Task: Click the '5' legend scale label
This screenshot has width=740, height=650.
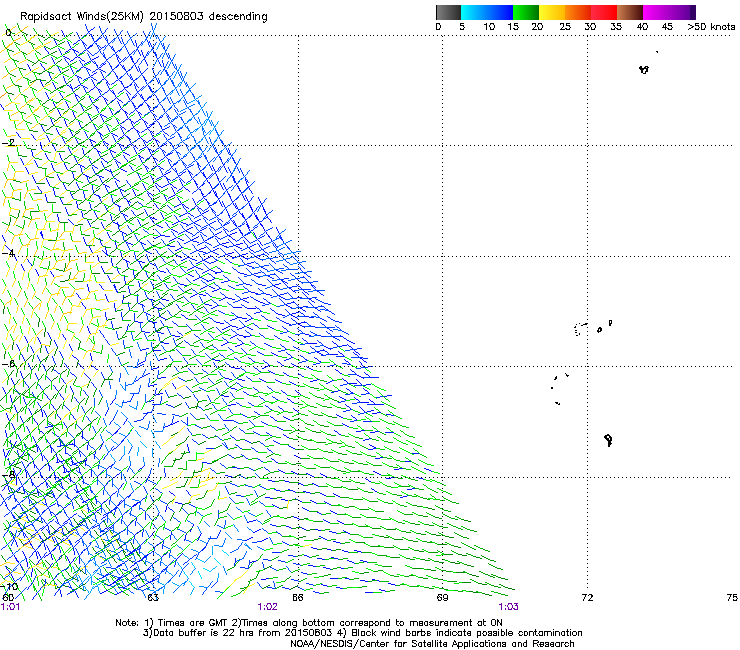Action: (462, 27)
